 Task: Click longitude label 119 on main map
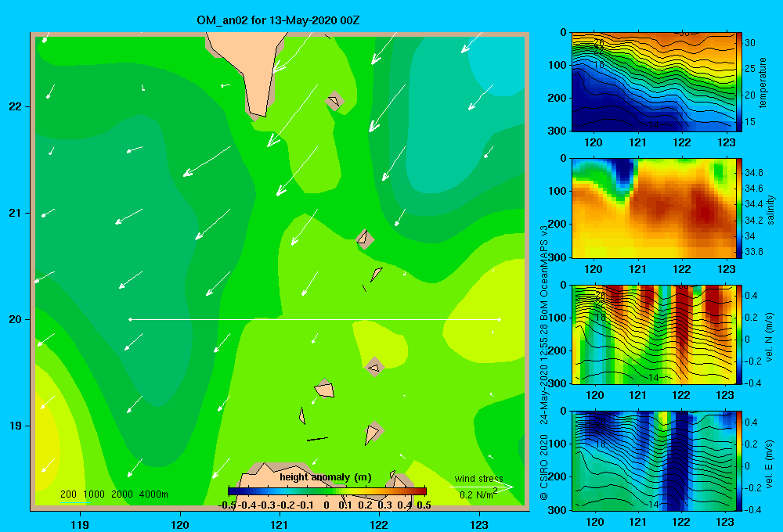click(80, 524)
